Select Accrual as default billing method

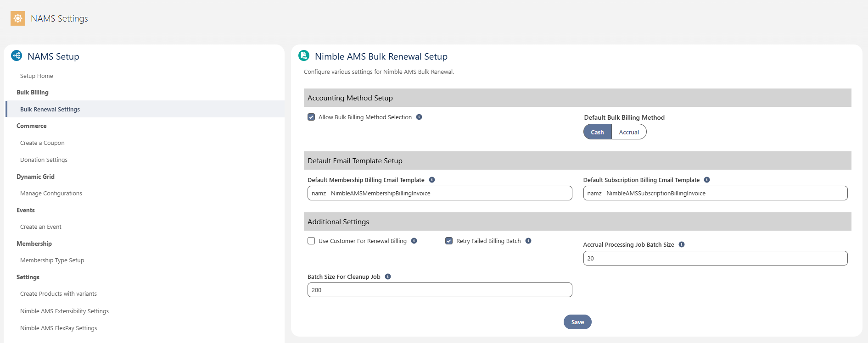point(629,132)
